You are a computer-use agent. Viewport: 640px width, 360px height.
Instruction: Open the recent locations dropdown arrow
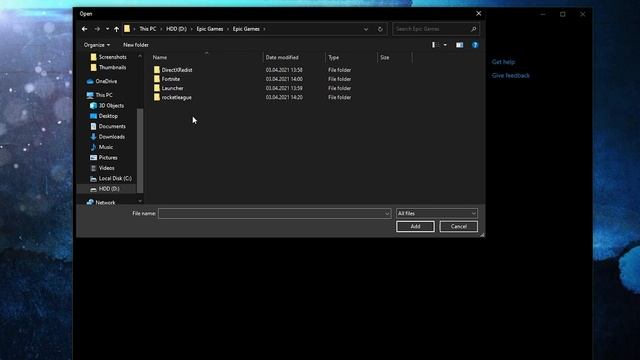(107, 29)
